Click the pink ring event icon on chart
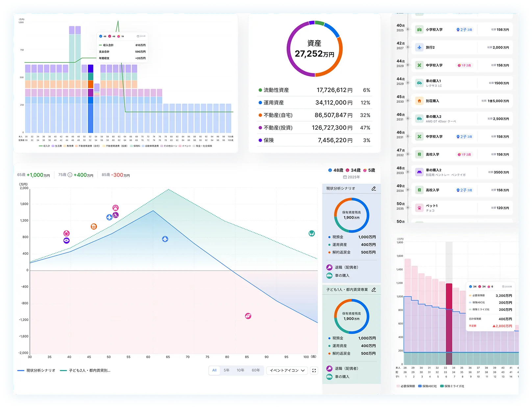Screen dimensions: 532x408 [x=66, y=233]
